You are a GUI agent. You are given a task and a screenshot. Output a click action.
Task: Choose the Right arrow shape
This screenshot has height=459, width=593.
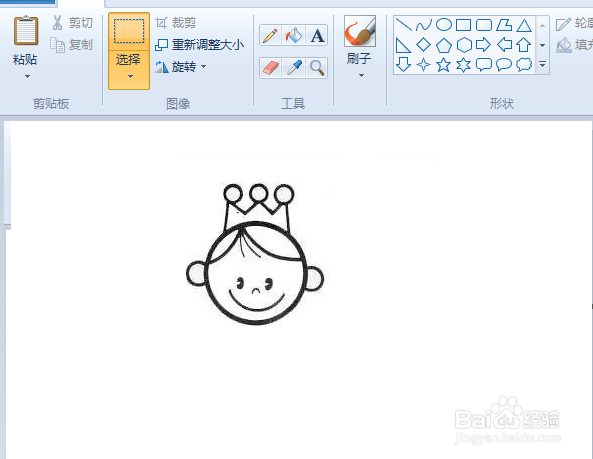click(483, 45)
